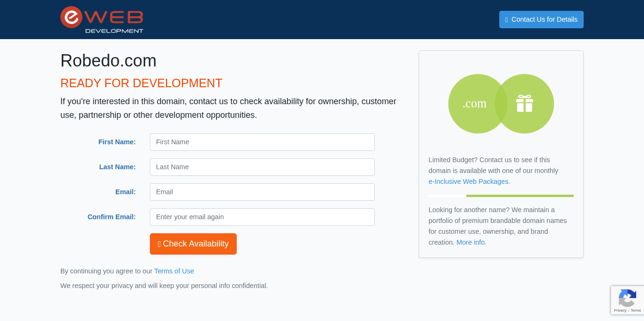This screenshot has width=644, height=321.
Task: Focus the First Name text field
Action: pyautogui.click(x=262, y=142)
